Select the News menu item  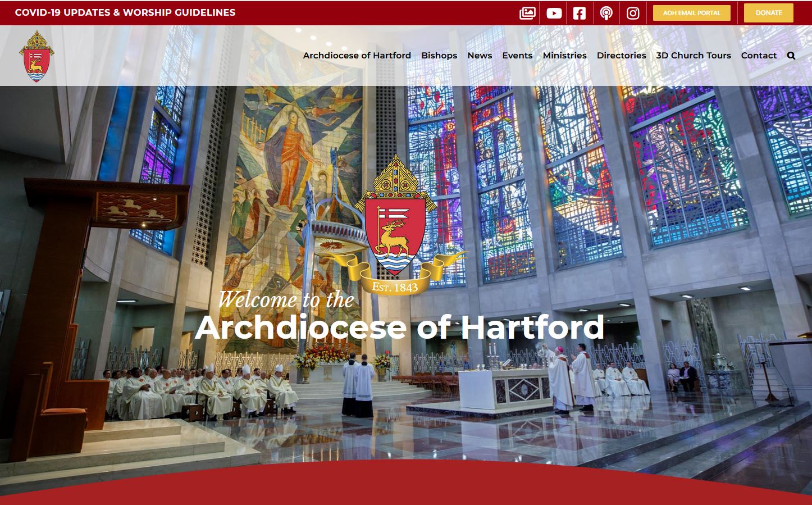480,55
